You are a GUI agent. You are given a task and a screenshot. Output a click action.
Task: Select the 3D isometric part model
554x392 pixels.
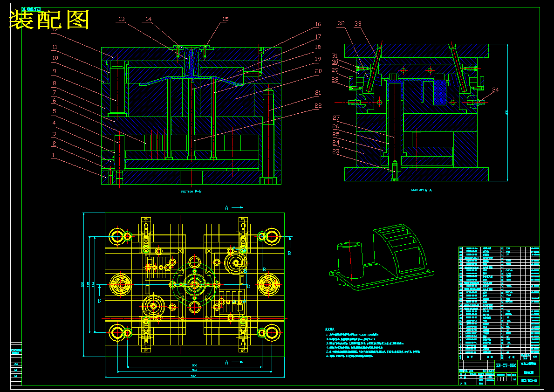point(382,256)
